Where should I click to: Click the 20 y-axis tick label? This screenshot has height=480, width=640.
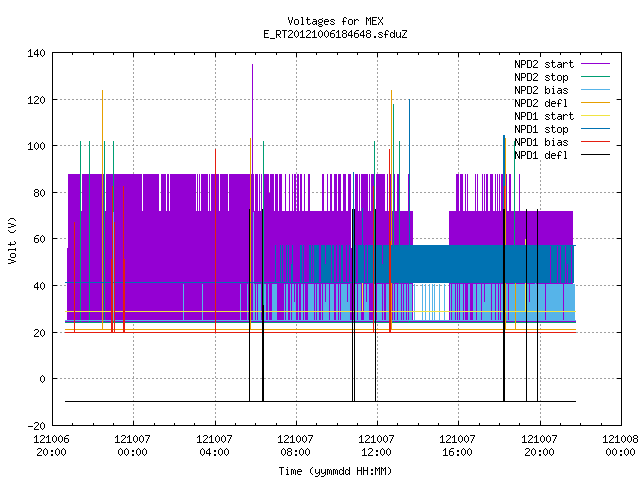point(39,333)
